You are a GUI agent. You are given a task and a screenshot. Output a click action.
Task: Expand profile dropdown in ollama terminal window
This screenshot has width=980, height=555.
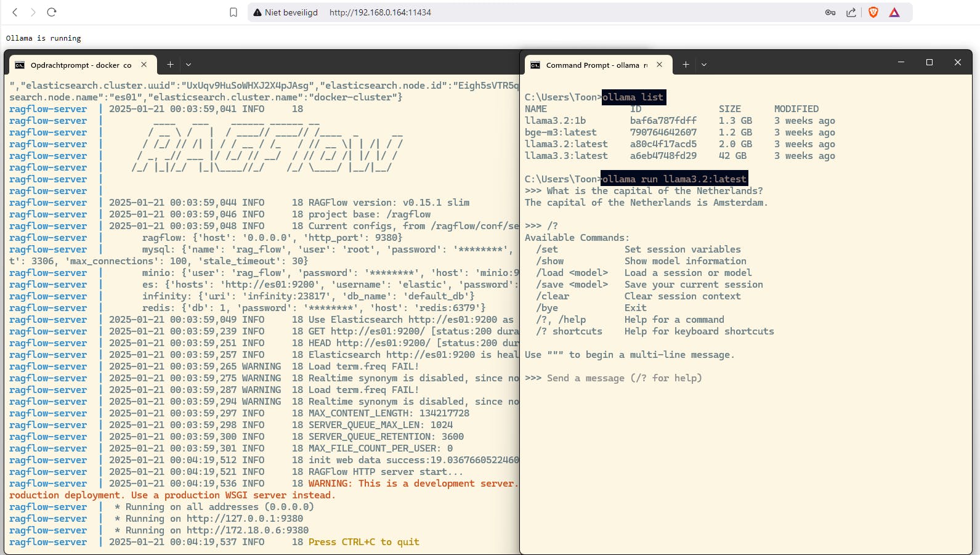704,65
